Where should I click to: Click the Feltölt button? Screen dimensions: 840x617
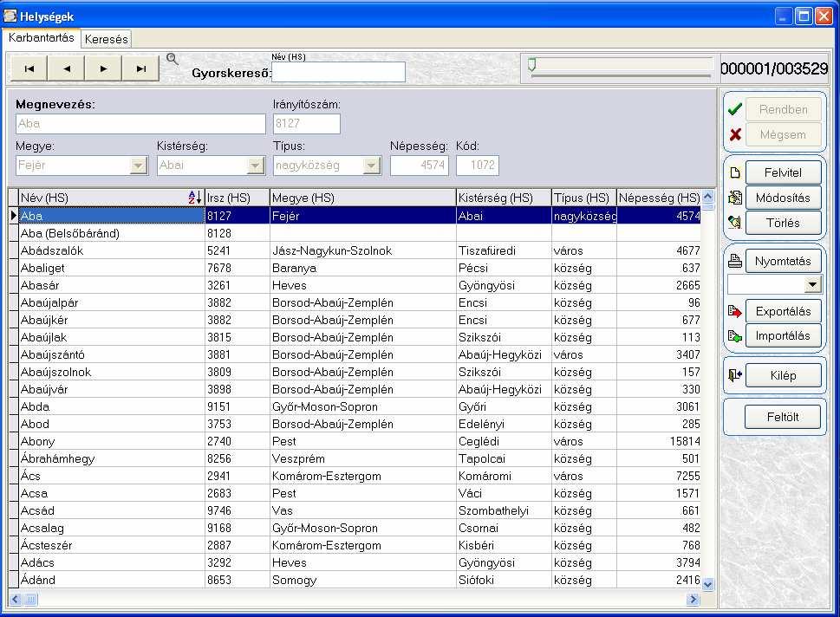point(782,417)
